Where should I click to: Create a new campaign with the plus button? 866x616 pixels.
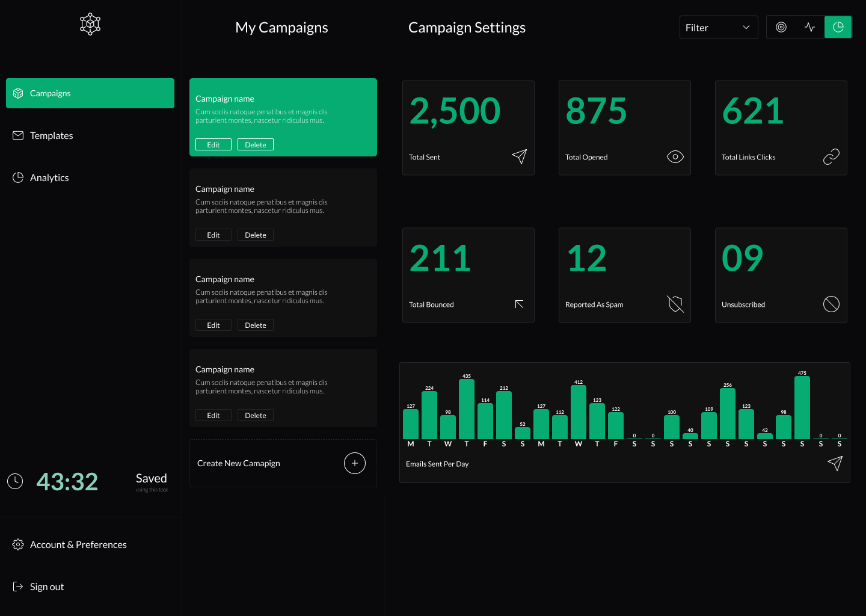click(x=354, y=463)
